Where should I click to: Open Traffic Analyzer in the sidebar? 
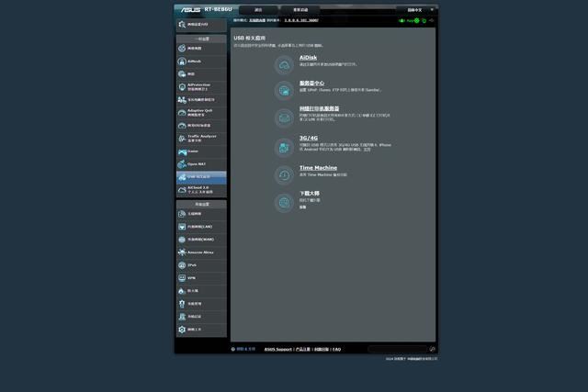(x=201, y=139)
